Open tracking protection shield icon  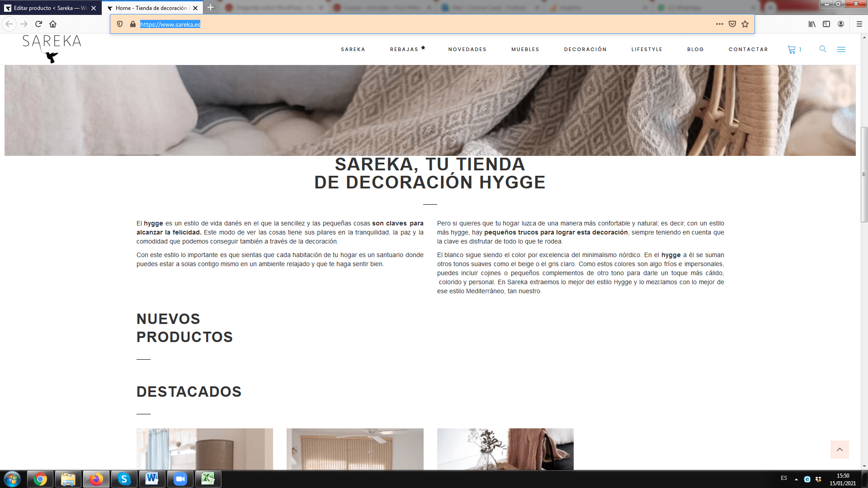click(x=120, y=24)
